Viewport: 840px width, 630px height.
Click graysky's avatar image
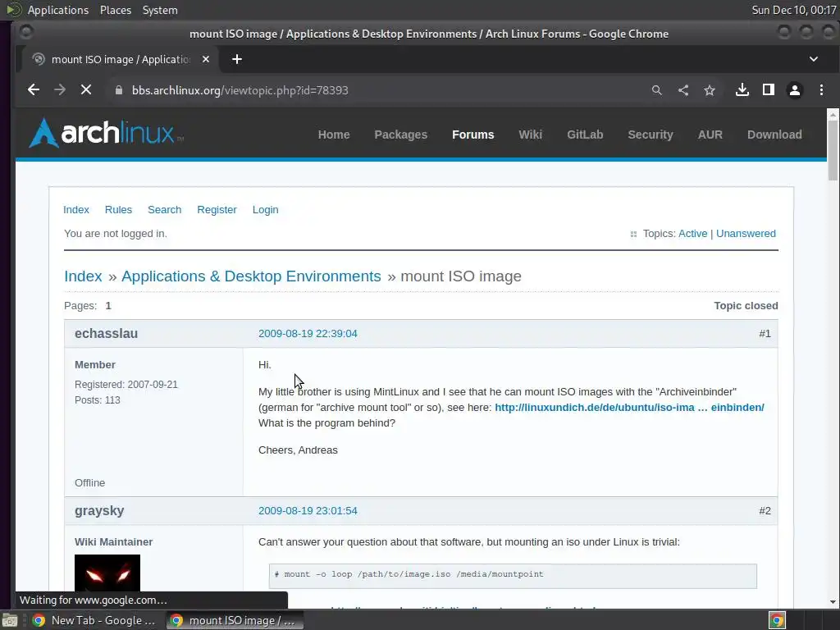coord(107,573)
